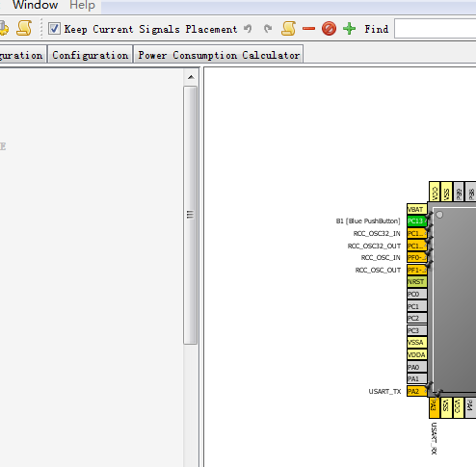Click the vertical USART_RX signal label
The height and width of the screenshot is (467, 476).
click(434, 438)
